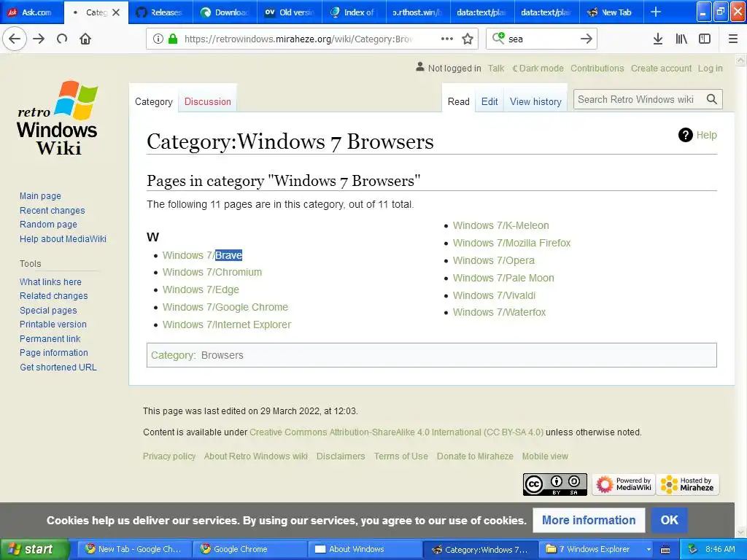Click More information cookie button
The width and height of the screenshot is (747, 560).
pos(589,520)
